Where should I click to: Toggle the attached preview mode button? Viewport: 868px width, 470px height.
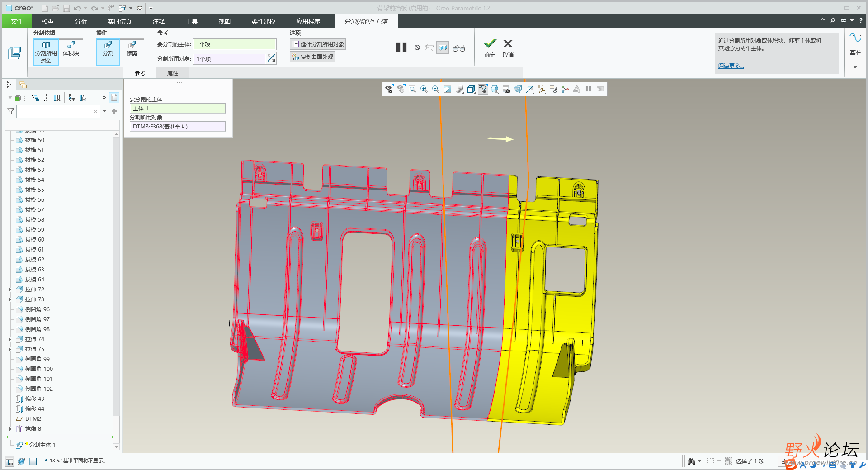[443, 47]
